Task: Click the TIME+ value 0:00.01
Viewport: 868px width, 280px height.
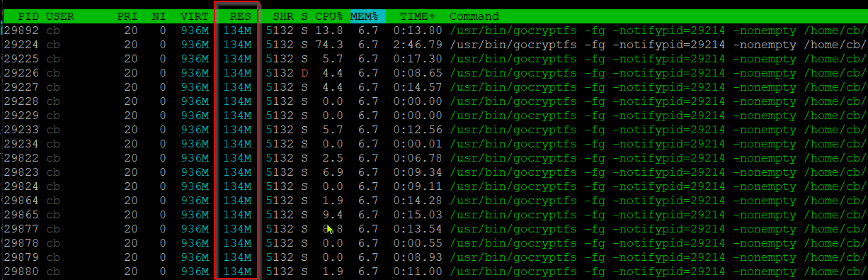Action: (418, 144)
